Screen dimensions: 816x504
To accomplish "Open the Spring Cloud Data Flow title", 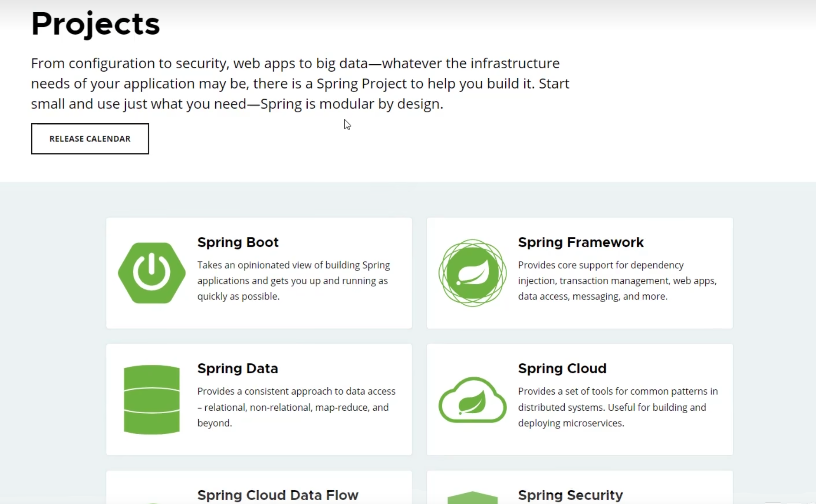I will (278, 495).
